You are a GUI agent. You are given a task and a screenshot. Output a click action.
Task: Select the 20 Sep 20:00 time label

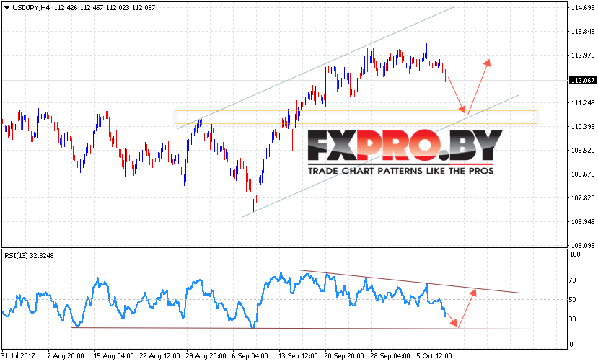click(x=344, y=356)
